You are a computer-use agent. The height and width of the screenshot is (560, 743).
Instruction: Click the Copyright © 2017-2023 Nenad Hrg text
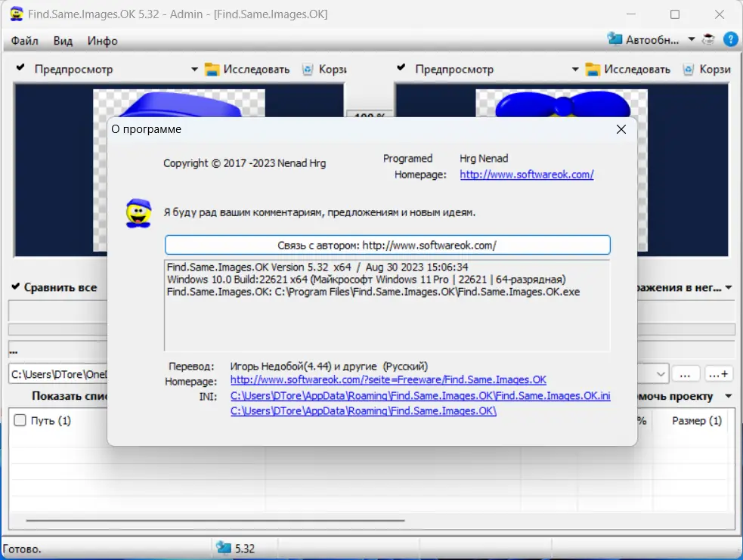pyautogui.click(x=244, y=163)
